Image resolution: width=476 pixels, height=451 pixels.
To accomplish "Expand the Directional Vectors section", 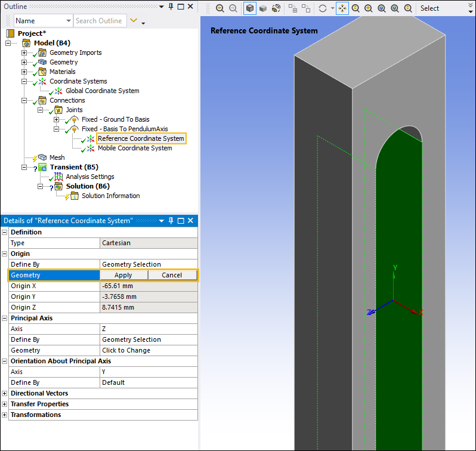I will [x=5, y=393].
